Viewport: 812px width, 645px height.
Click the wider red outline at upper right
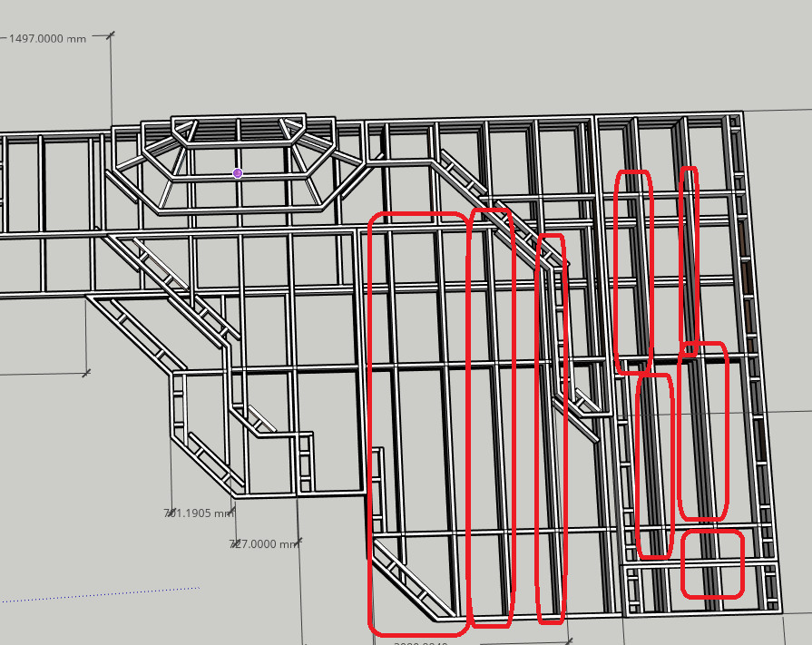tap(633, 272)
